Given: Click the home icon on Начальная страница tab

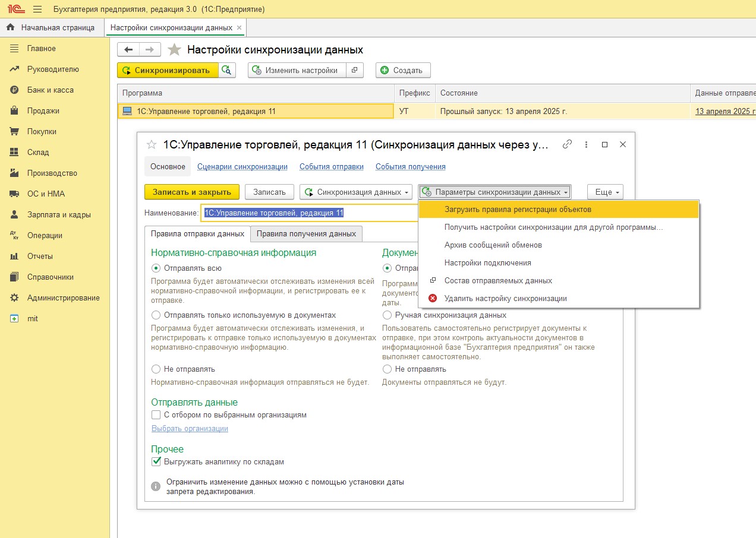Looking at the screenshot, I should 10,27.
